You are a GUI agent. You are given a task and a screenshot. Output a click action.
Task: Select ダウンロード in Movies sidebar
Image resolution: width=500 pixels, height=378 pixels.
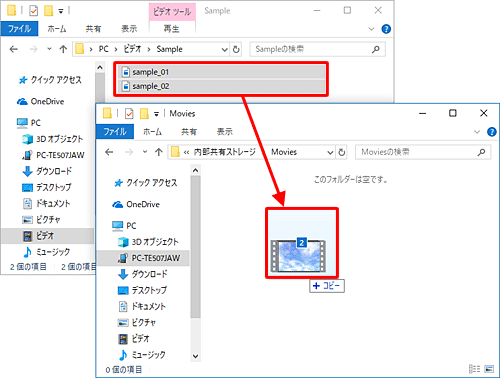click(x=143, y=274)
